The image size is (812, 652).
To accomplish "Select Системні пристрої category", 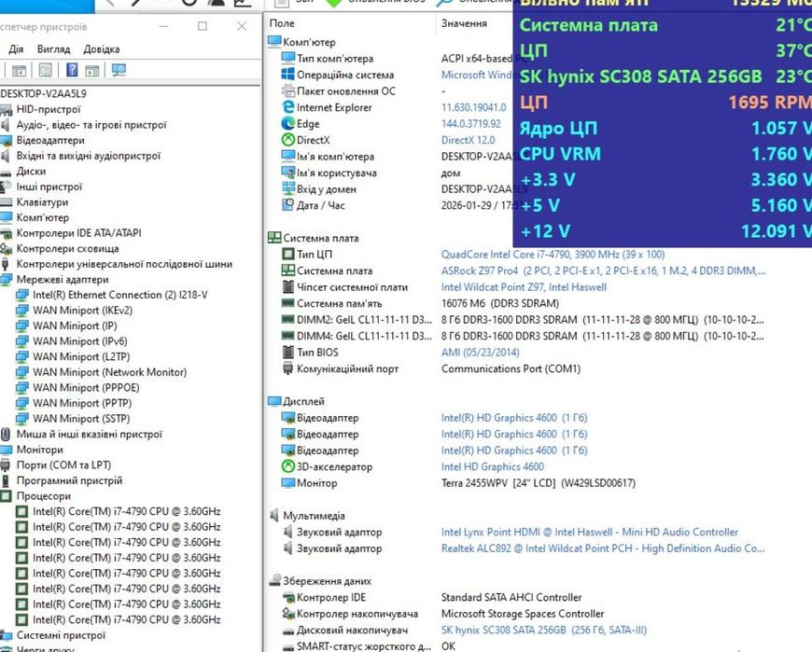I will click(61, 635).
